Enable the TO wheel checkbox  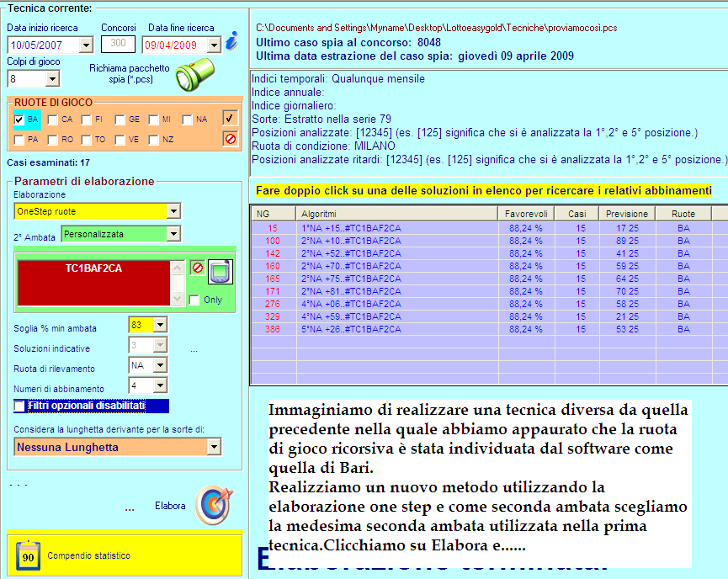tap(87, 140)
